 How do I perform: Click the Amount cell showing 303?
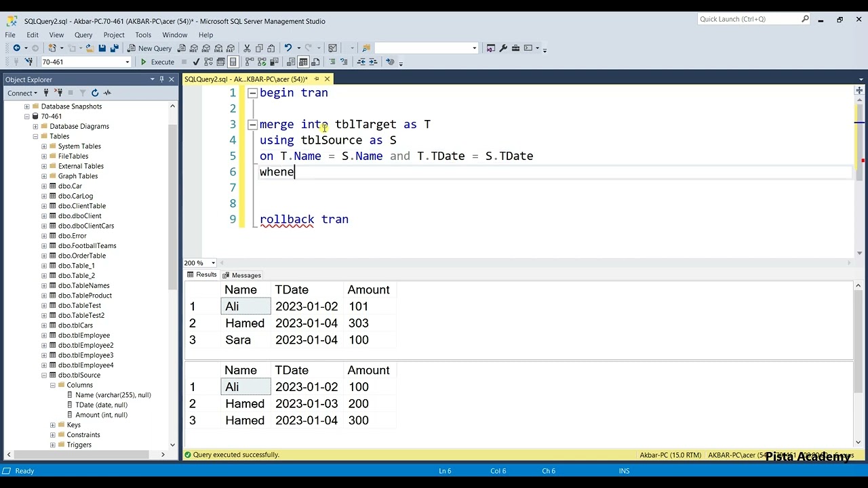370,323
